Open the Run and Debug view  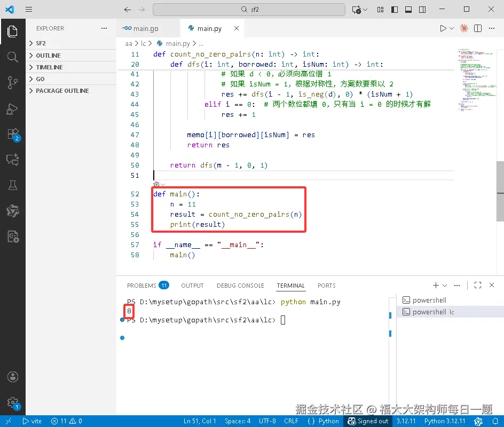click(x=12, y=108)
